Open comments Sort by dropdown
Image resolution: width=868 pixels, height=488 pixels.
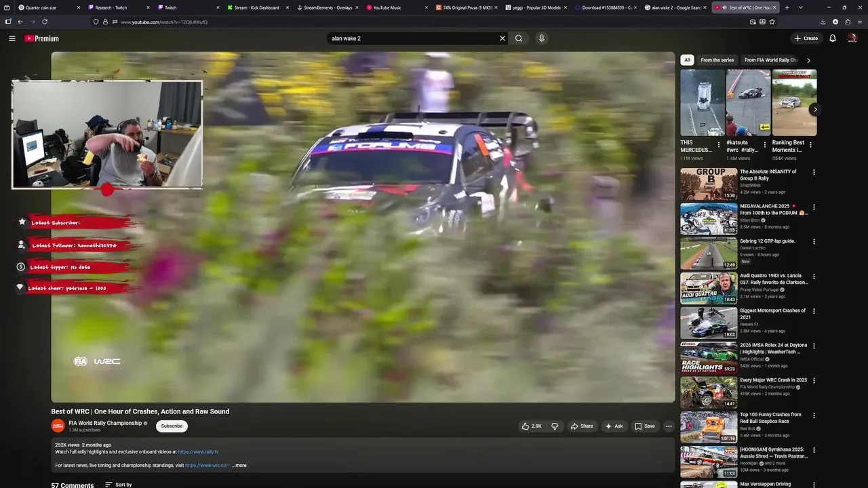119,485
